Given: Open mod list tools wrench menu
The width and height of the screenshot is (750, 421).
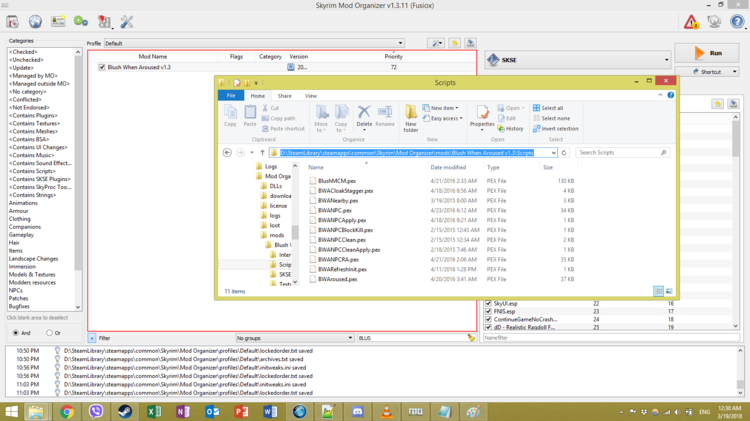Looking at the screenshot, I should [436, 43].
